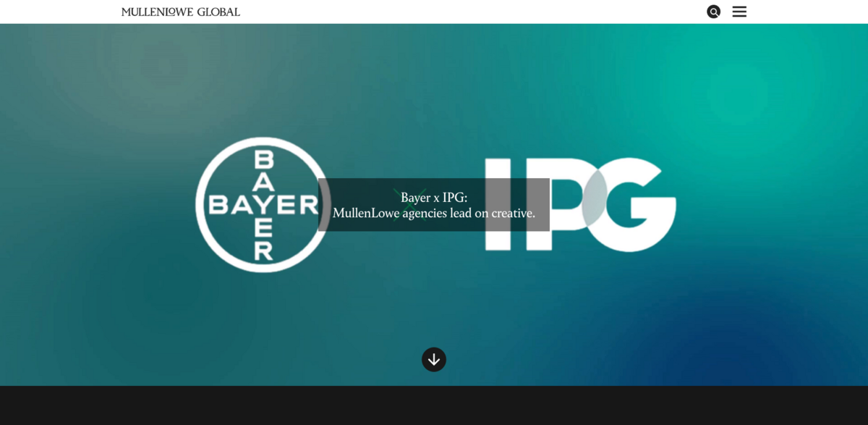Click the black section below the hero
868x425 pixels.
434,405
